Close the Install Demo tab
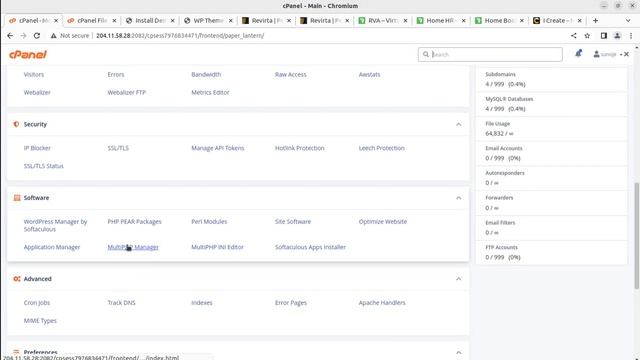The image size is (640, 360). (173, 20)
